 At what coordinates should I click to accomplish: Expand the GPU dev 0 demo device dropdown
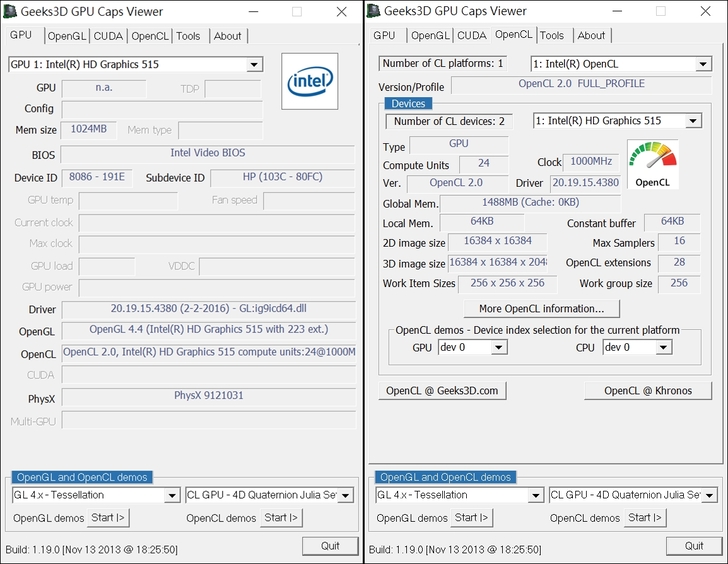tap(471, 348)
